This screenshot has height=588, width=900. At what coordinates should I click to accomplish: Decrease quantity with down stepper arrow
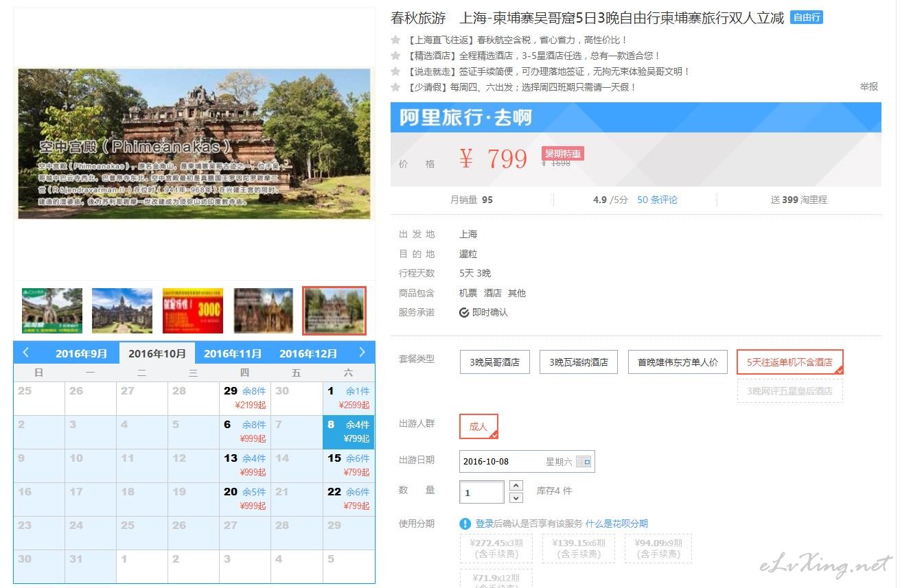pyautogui.click(x=517, y=497)
